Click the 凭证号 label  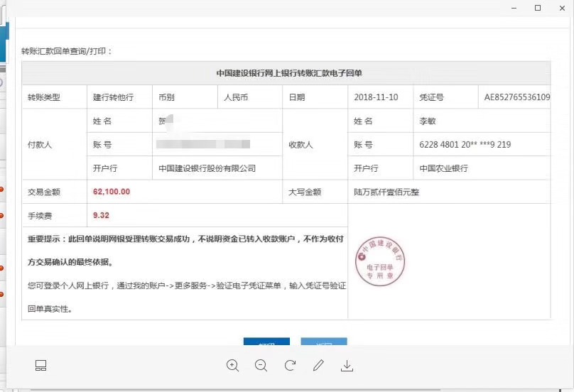(x=431, y=97)
